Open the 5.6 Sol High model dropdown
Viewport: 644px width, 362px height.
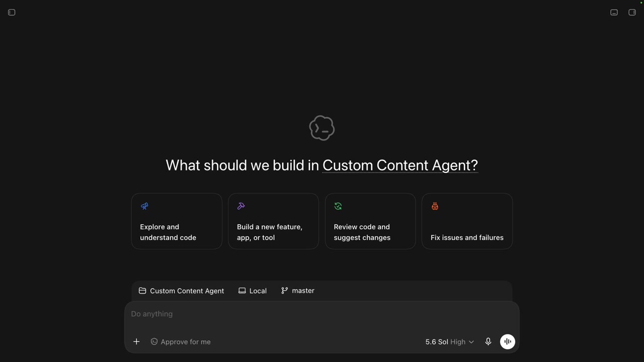[449, 342]
